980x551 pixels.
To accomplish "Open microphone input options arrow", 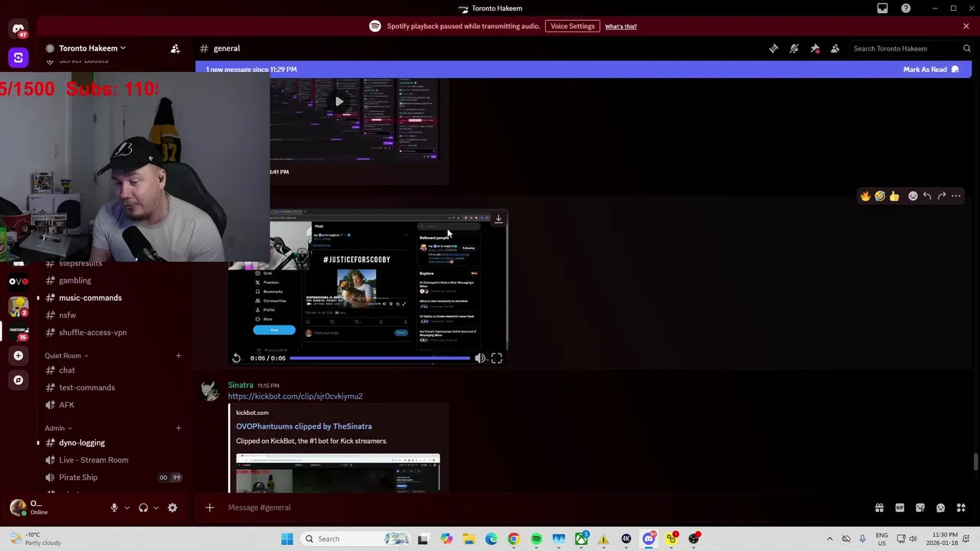I will 127,507.
